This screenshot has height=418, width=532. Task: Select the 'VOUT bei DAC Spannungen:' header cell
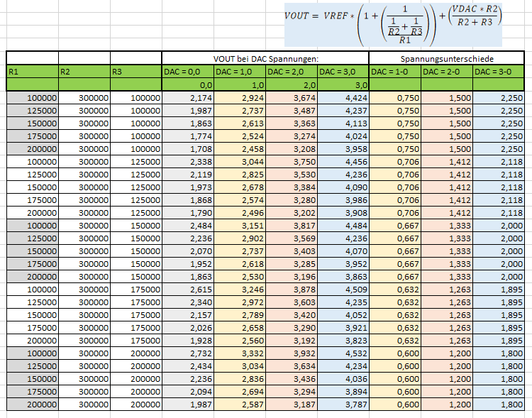point(265,58)
